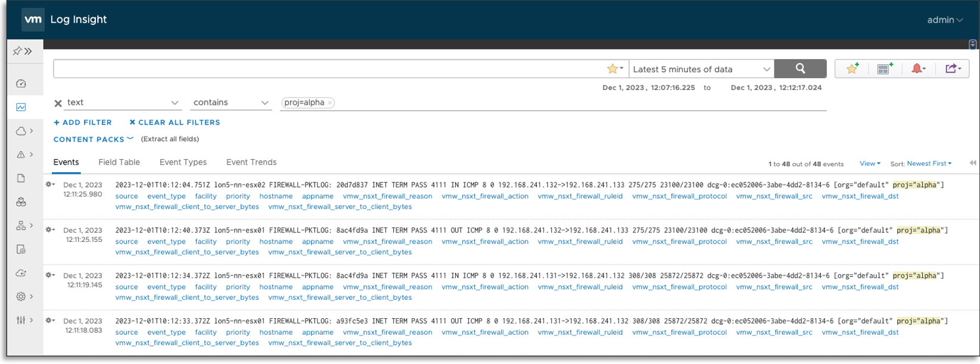The image size is (980, 364).
Task: Click the gear icon on first event row
Action: pyautogui.click(x=50, y=185)
